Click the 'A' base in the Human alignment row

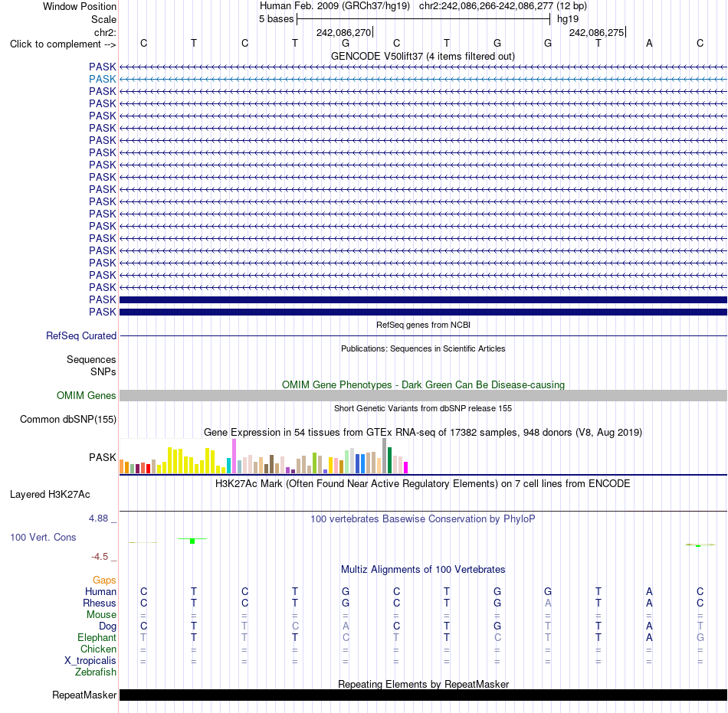click(649, 591)
